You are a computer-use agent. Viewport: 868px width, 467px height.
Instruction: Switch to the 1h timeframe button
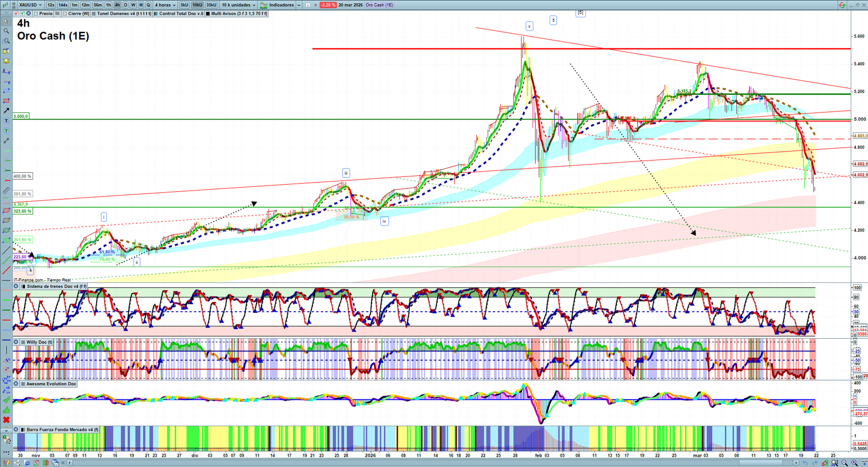click(108, 5)
